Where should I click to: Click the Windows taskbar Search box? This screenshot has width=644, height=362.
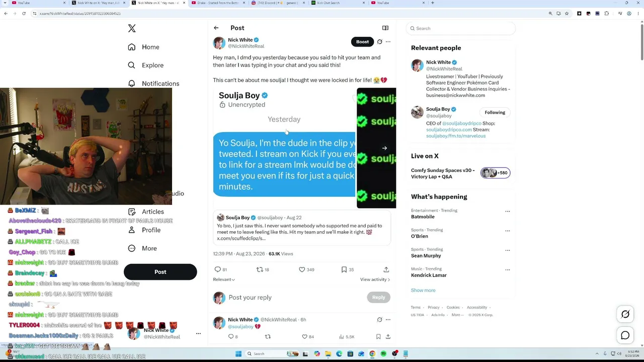(x=272, y=354)
